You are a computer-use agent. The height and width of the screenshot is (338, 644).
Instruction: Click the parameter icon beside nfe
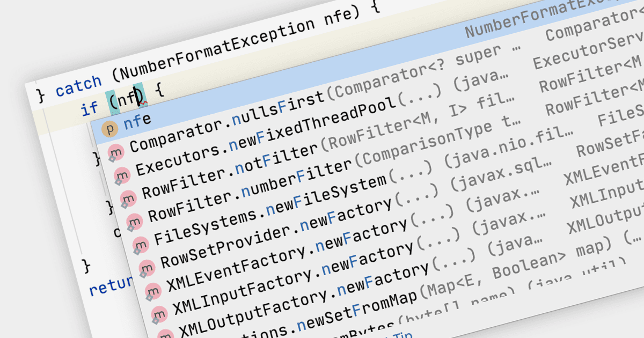click(109, 128)
